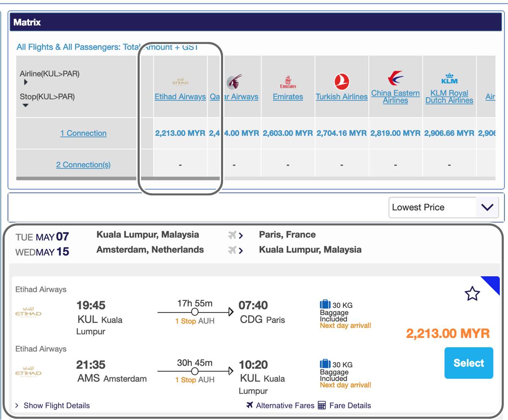This screenshot has width=508, height=420.
Task: Open the Qatar Airways link
Action: click(234, 96)
